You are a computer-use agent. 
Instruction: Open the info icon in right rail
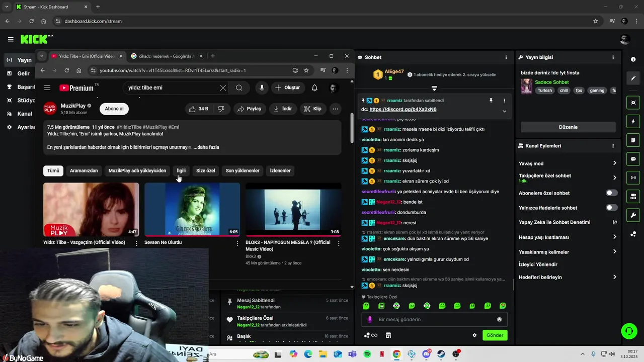tap(633, 59)
